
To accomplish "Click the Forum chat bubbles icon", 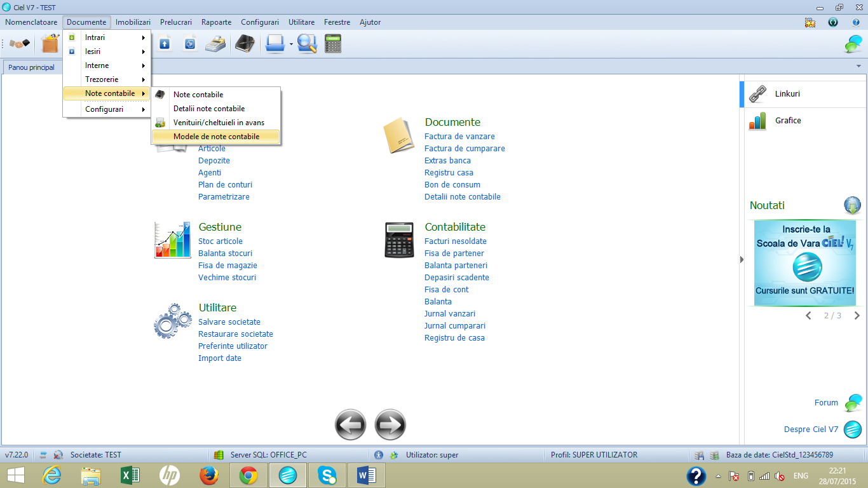I will point(853,402).
